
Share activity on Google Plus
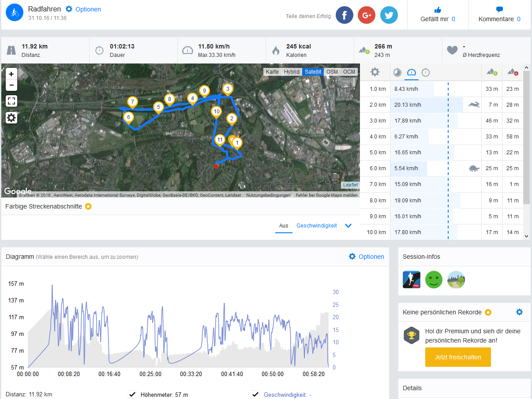367,15
